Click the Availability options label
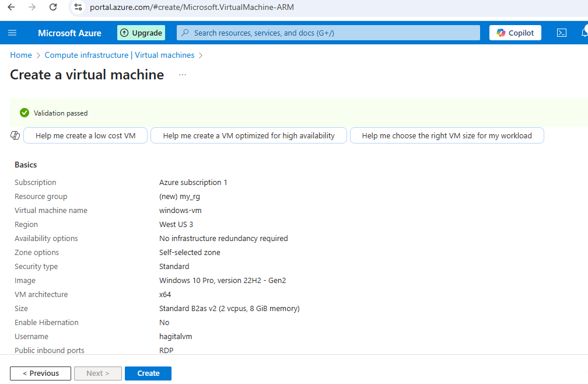Screen dimensions: 588x384 tap(46, 239)
